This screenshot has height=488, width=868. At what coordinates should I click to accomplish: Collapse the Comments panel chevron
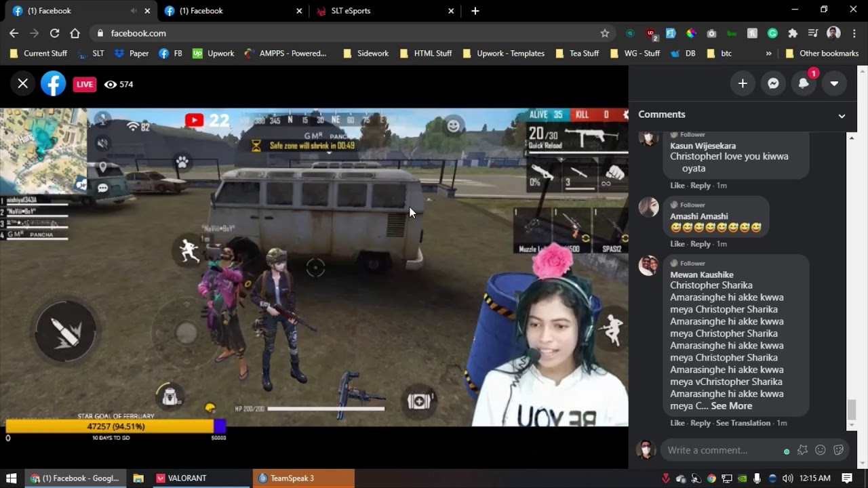click(x=842, y=115)
